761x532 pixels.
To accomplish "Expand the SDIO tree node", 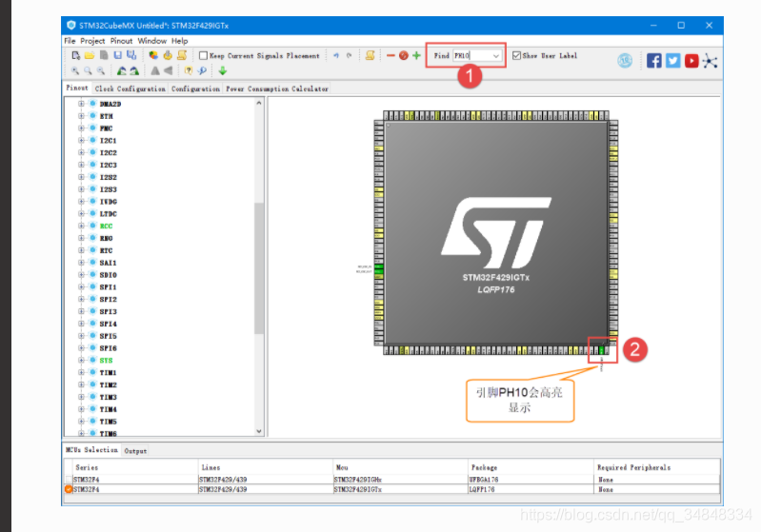I will point(81,274).
